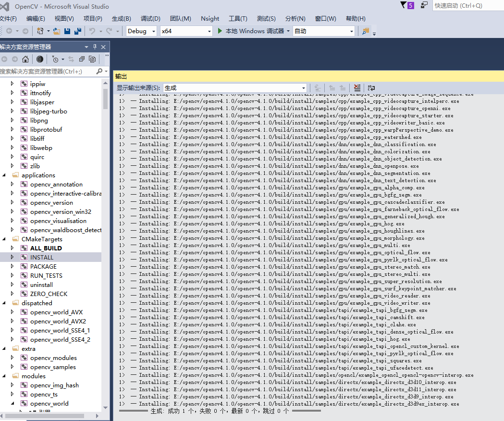Click Go to Previous Message output icon
This screenshot has width=504, height=421.
coord(332,88)
